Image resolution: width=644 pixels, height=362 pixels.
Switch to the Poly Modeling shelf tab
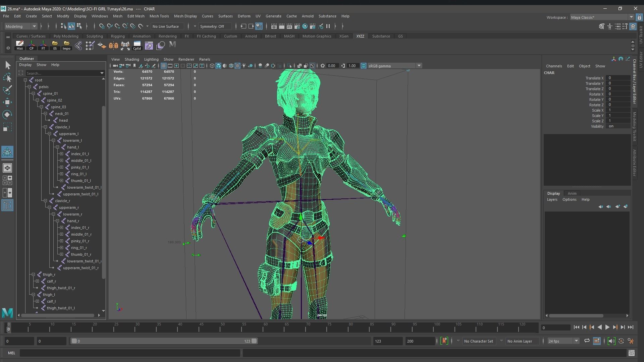[x=66, y=36]
